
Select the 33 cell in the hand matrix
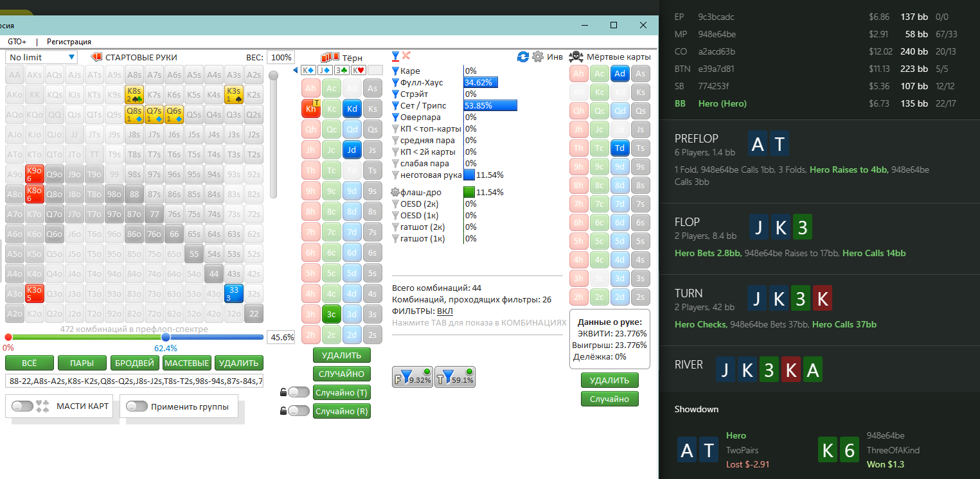point(234,293)
